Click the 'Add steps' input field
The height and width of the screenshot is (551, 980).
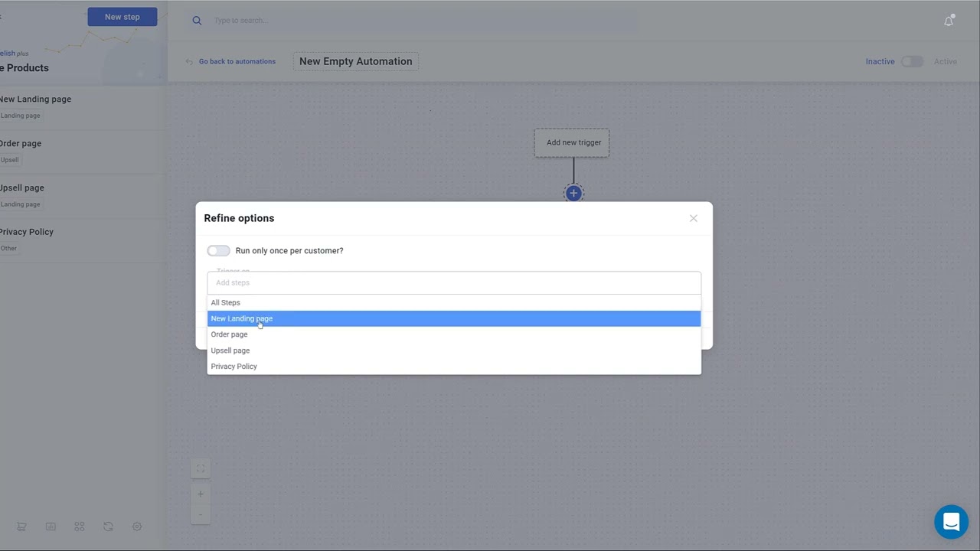tap(453, 282)
